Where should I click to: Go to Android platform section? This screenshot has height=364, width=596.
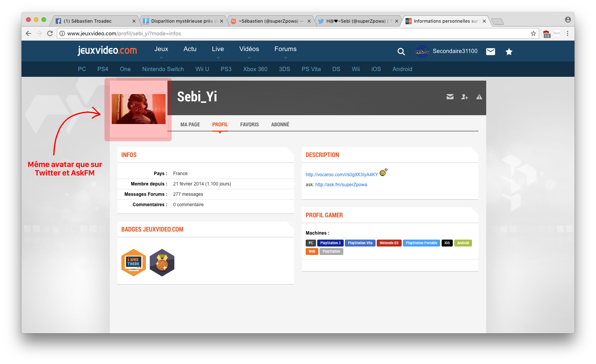402,69
